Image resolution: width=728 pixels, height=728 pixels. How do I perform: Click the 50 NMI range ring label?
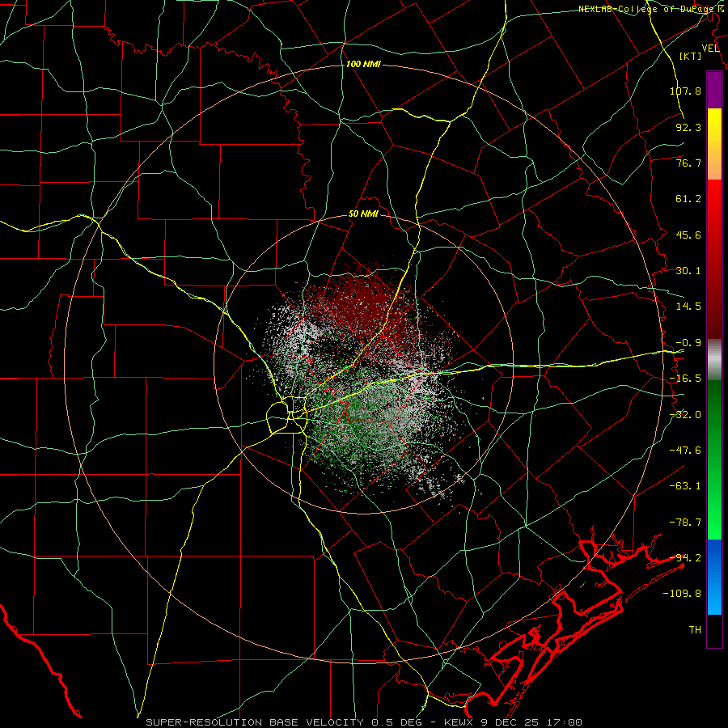pos(363,214)
